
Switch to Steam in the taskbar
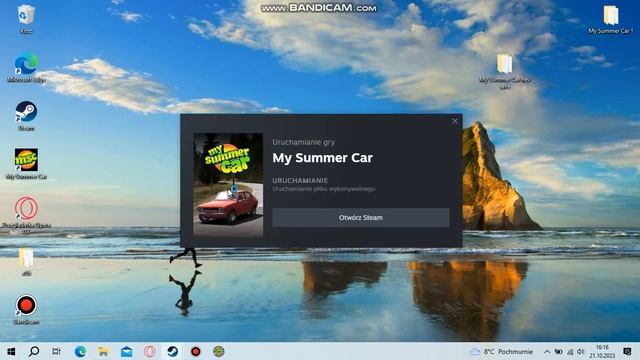[x=173, y=351]
